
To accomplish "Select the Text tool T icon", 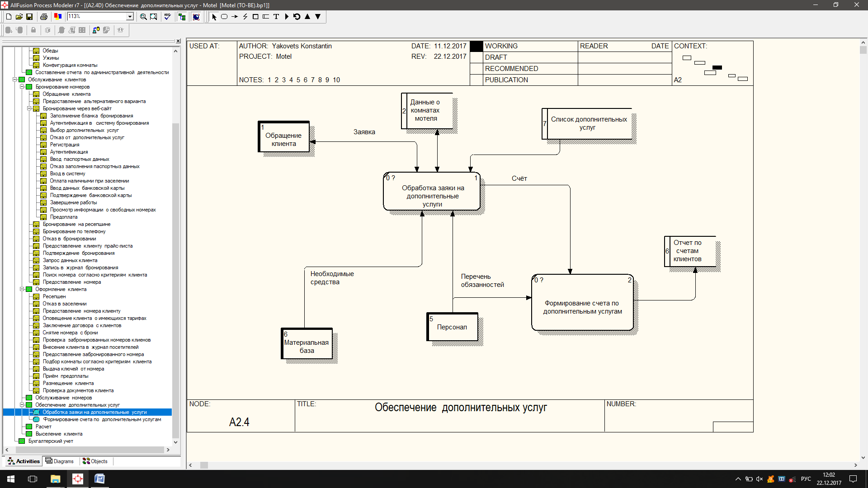I will tap(276, 17).
